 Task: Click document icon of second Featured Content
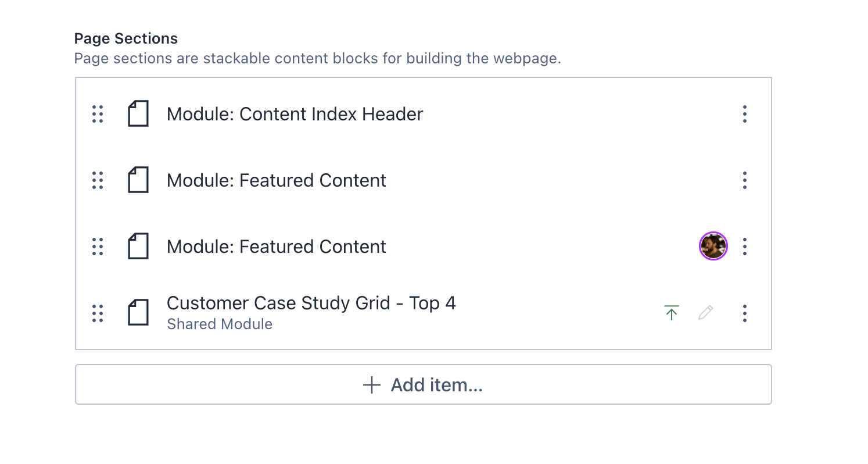click(x=138, y=247)
